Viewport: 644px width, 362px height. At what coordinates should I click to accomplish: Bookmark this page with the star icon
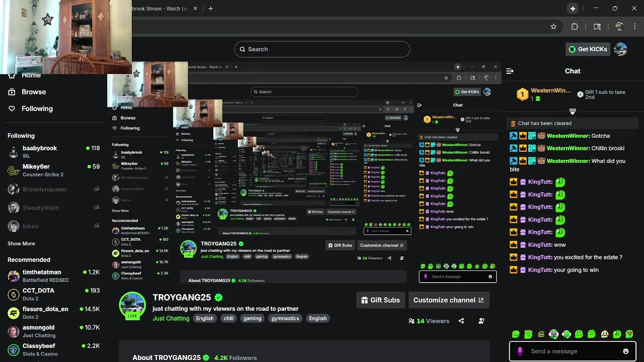click(553, 27)
